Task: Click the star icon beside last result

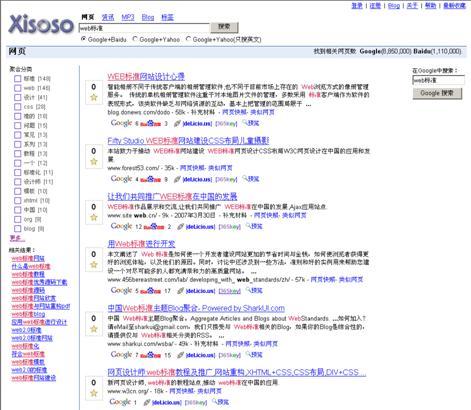Action: 94,393
